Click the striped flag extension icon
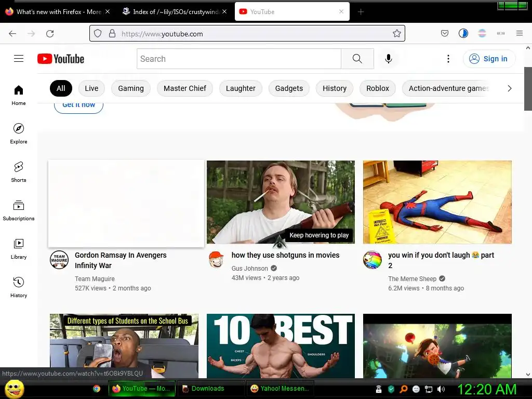The height and width of the screenshot is (399, 532). coord(482,33)
